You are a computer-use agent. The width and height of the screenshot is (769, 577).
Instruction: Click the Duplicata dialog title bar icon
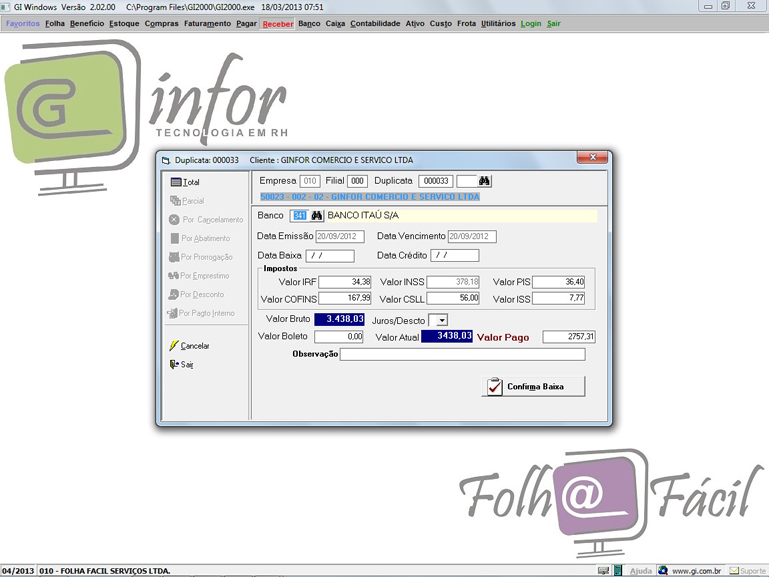tap(166, 160)
